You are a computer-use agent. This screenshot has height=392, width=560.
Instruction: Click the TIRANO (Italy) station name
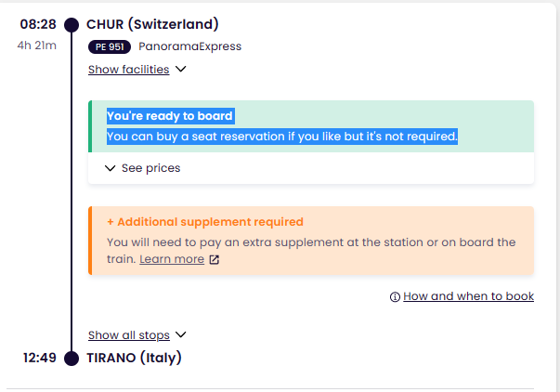tap(134, 358)
